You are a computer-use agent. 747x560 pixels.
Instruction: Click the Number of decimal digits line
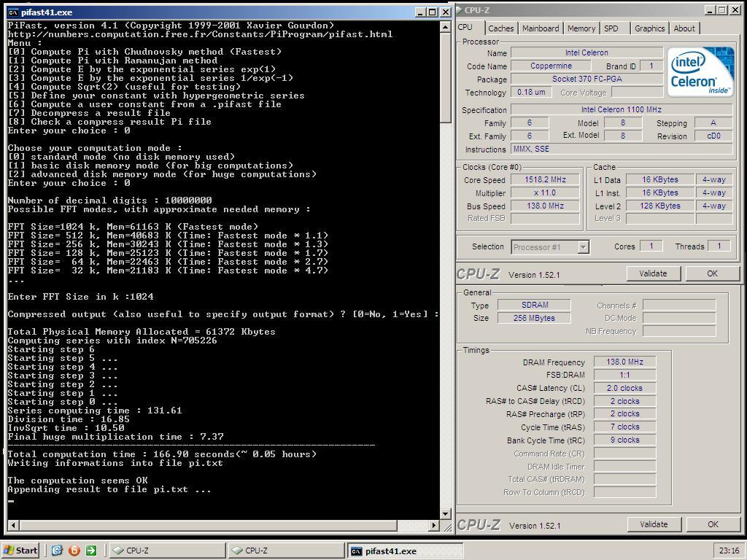click(109, 201)
